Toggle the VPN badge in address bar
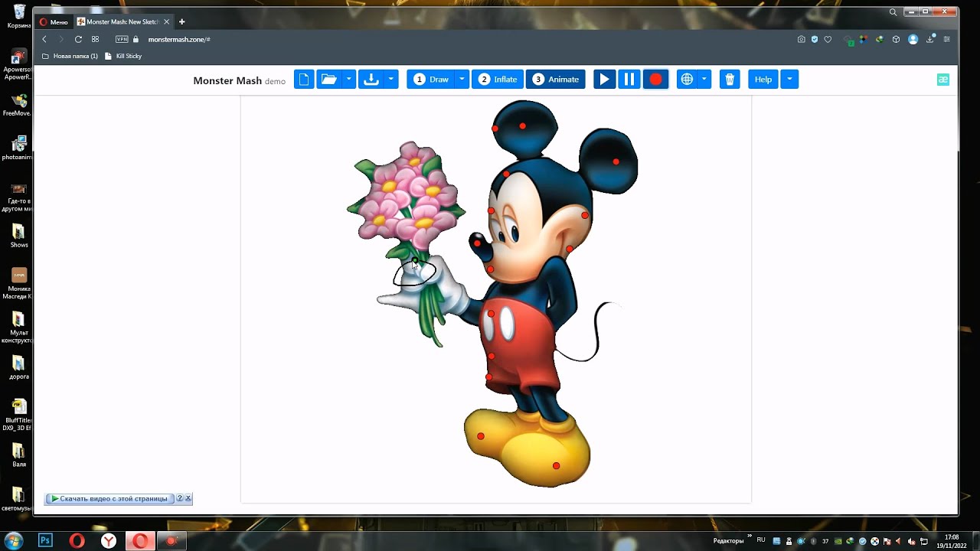The image size is (980, 551). [122, 39]
